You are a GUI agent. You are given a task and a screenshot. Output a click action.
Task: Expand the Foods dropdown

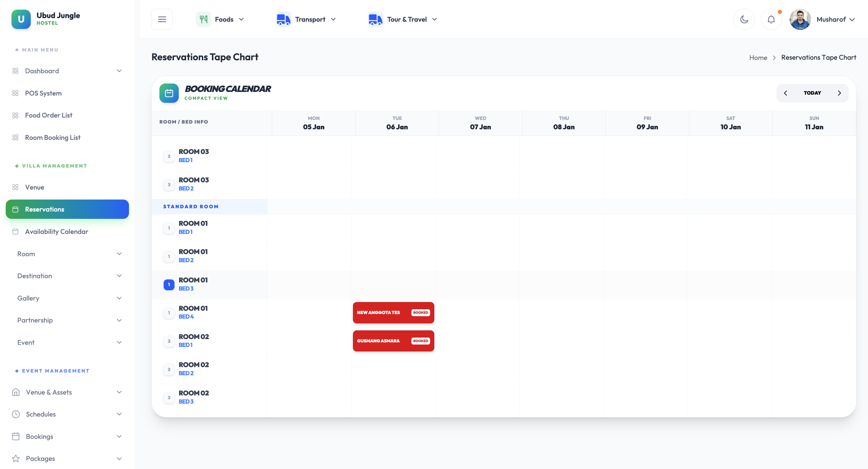click(x=241, y=19)
